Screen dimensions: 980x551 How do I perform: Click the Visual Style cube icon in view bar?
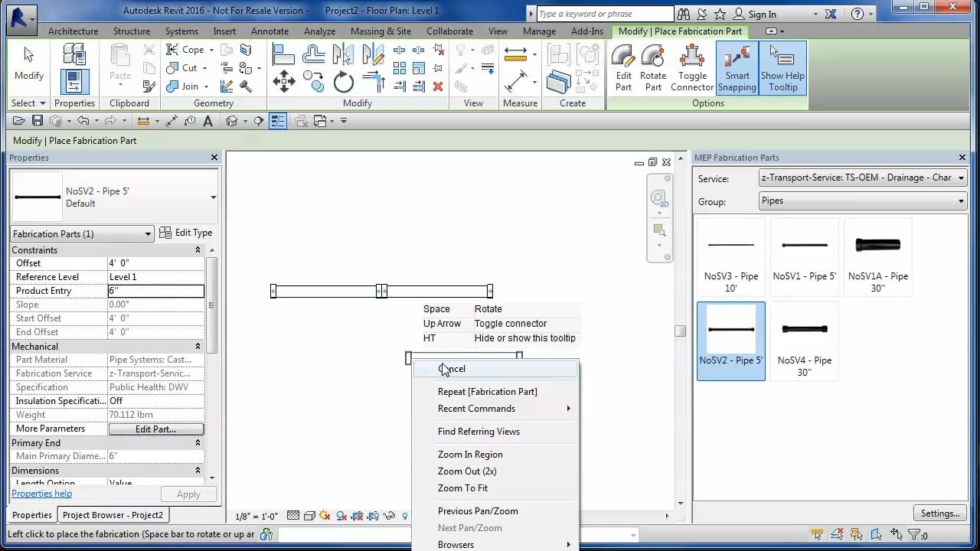(x=309, y=516)
